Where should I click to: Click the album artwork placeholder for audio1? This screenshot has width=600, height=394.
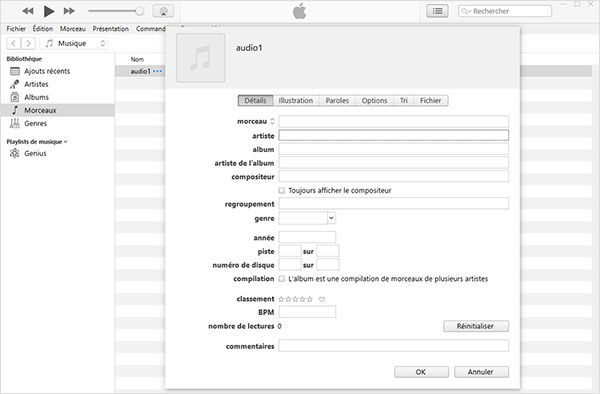point(201,58)
